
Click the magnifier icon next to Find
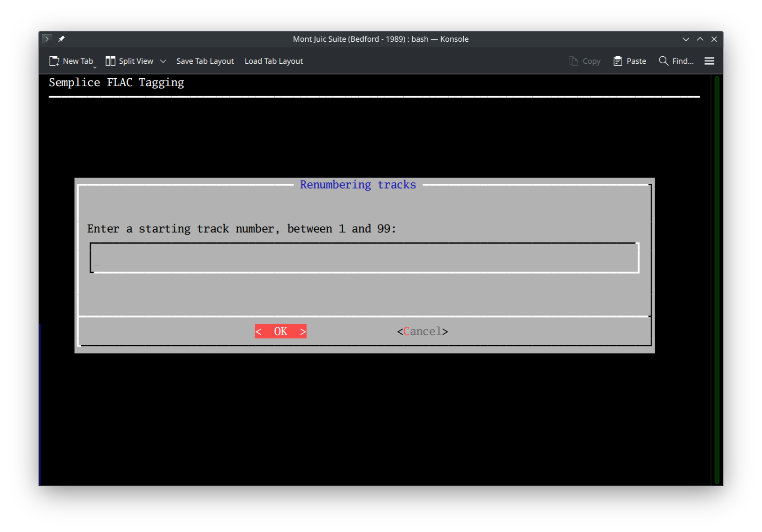pyautogui.click(x=663, y=60)
